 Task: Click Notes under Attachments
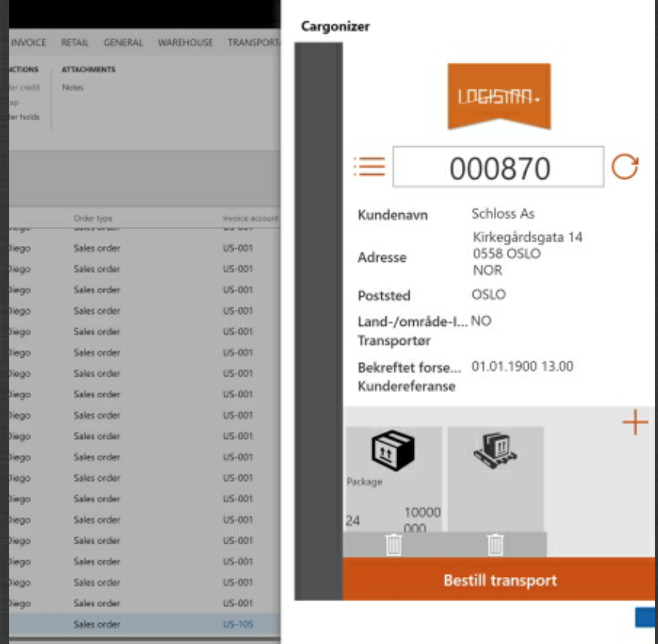(73, 88)
